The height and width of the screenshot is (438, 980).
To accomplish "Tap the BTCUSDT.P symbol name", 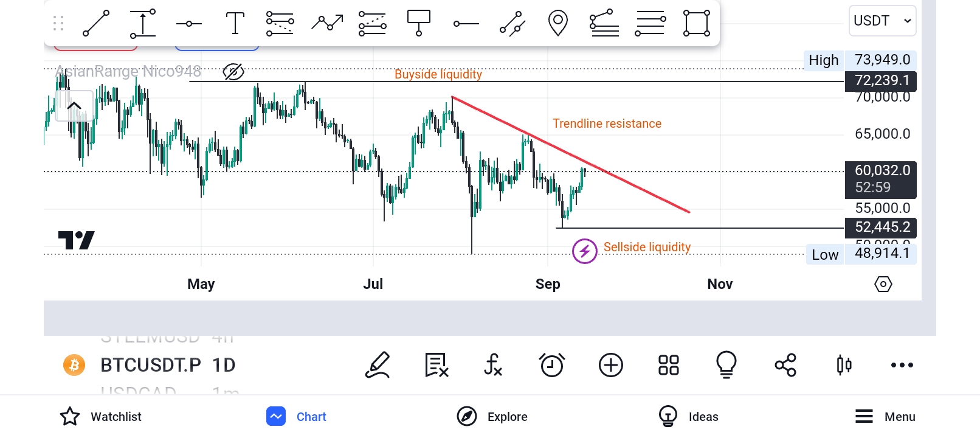I will [150, 365].
